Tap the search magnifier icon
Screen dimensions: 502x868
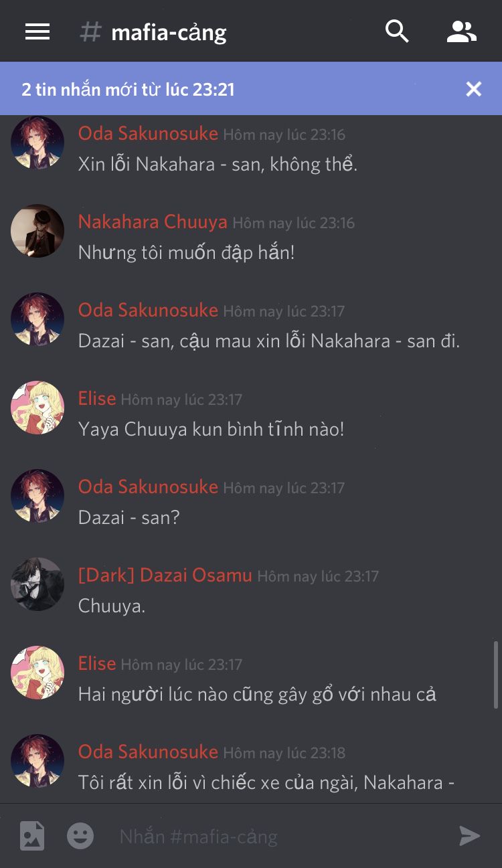[397, 31]
